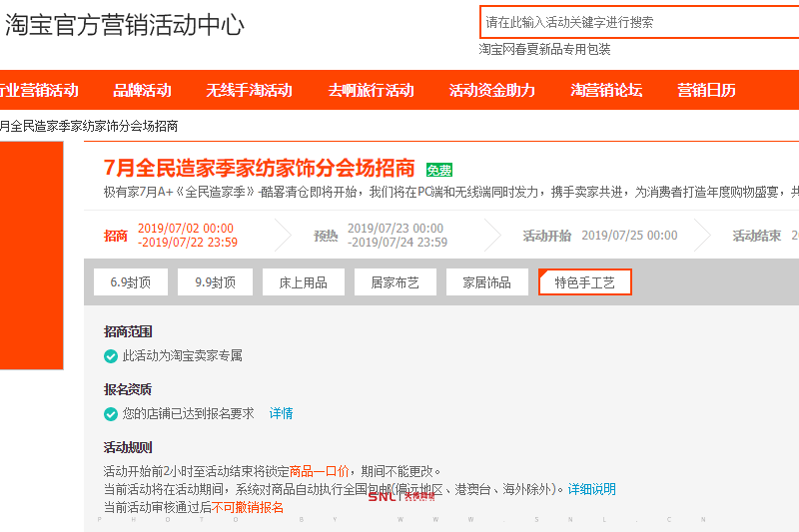The image size is (799, 532).
Task: Open the 床上用品 tab
Action: point(303,282)
